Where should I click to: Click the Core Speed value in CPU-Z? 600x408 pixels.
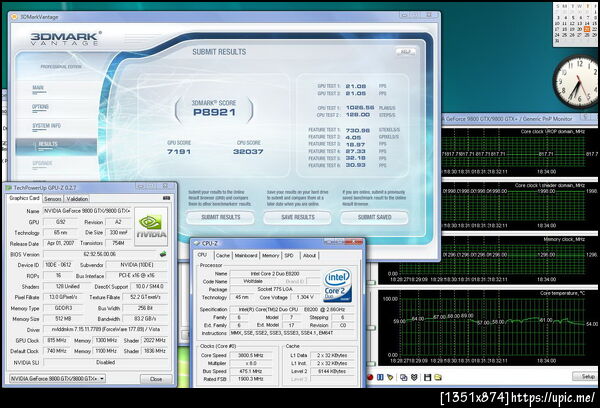click(x=251, y=355)
